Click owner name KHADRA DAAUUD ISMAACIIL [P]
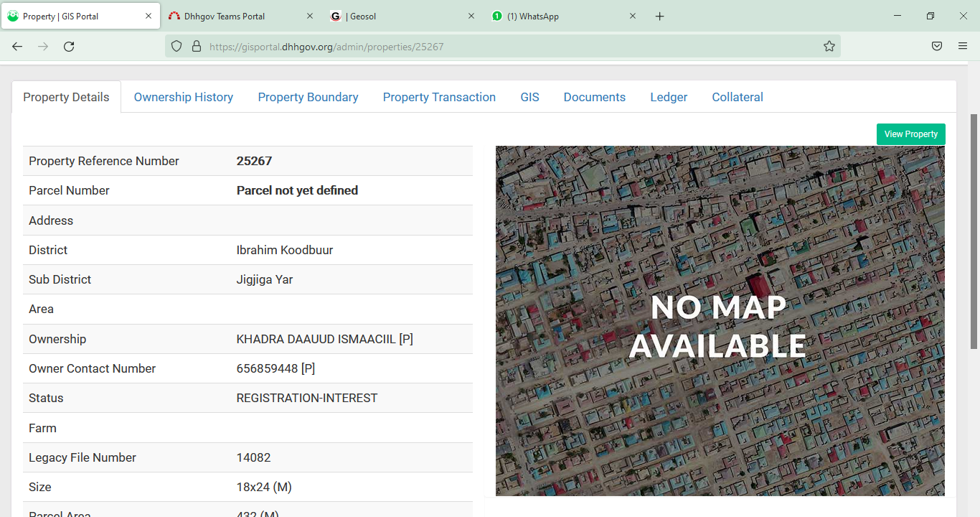980x517 pixels. [x=325, y=339]
